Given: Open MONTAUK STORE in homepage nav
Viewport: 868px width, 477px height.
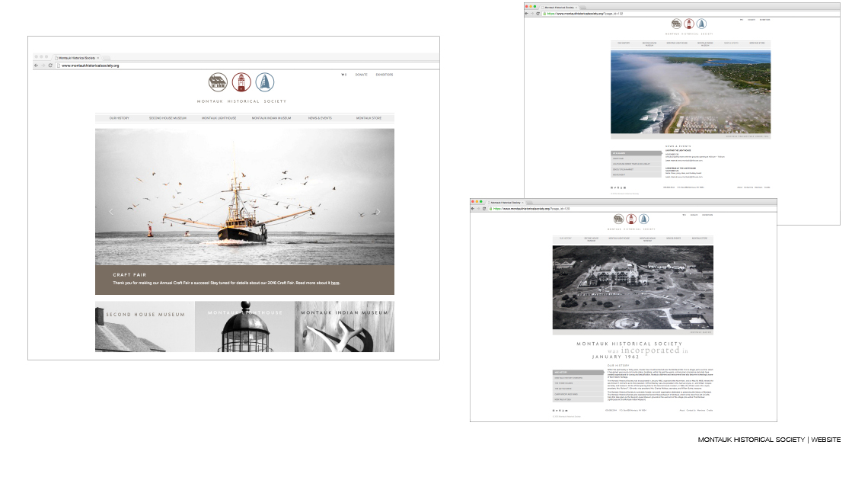Looking at the screenshot, I should point(369,118).
